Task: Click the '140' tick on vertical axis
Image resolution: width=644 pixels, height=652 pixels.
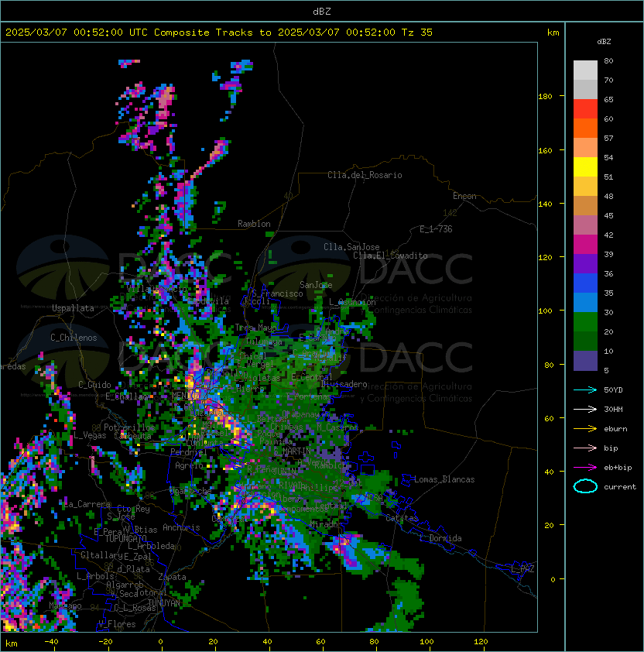Action: click(545, 204)
